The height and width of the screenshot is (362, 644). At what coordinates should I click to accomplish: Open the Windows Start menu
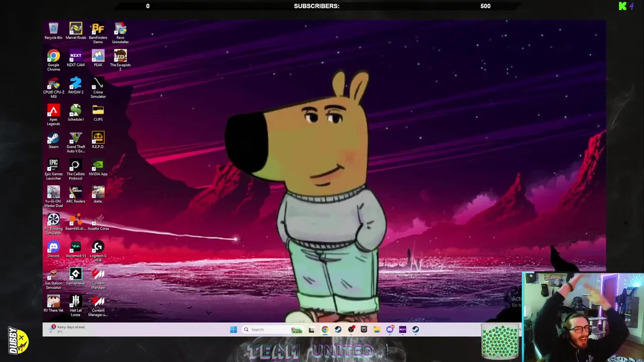[x=233, y=330]
